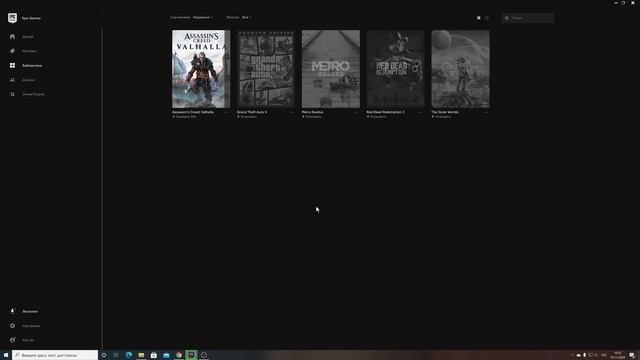Open options menu for Grand Theft Auto V
Viewport: 640px width, 360px height.
(291, 112)
